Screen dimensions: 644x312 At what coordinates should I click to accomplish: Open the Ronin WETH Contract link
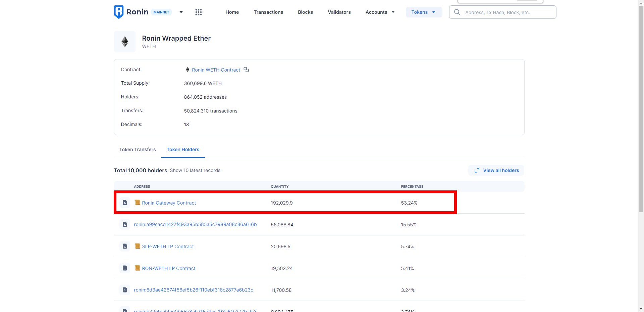(216, 70)
